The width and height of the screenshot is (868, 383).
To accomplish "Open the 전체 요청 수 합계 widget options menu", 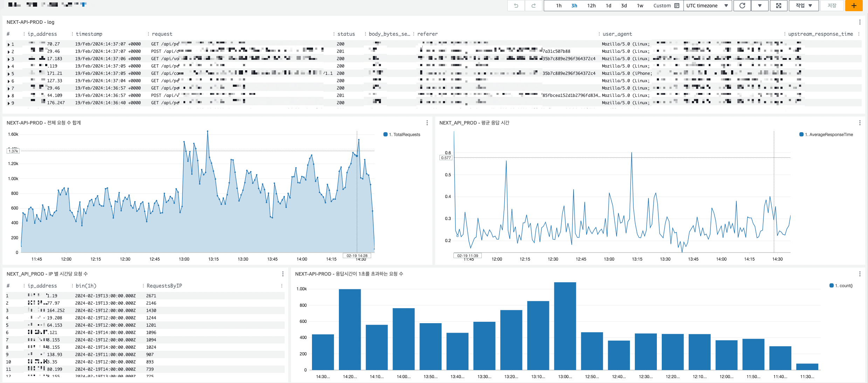I will pyautogui.click(x=427, y=123).
